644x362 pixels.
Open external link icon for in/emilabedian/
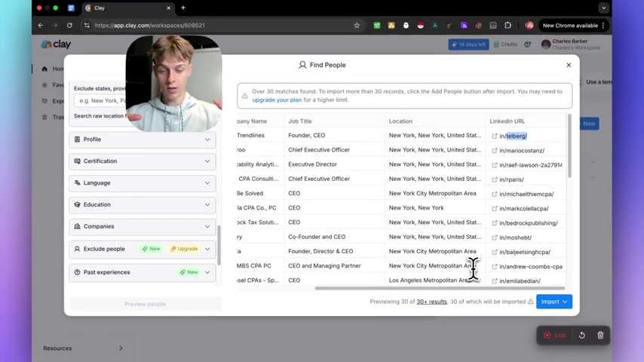pyautogui.click(x=495, y=281)
